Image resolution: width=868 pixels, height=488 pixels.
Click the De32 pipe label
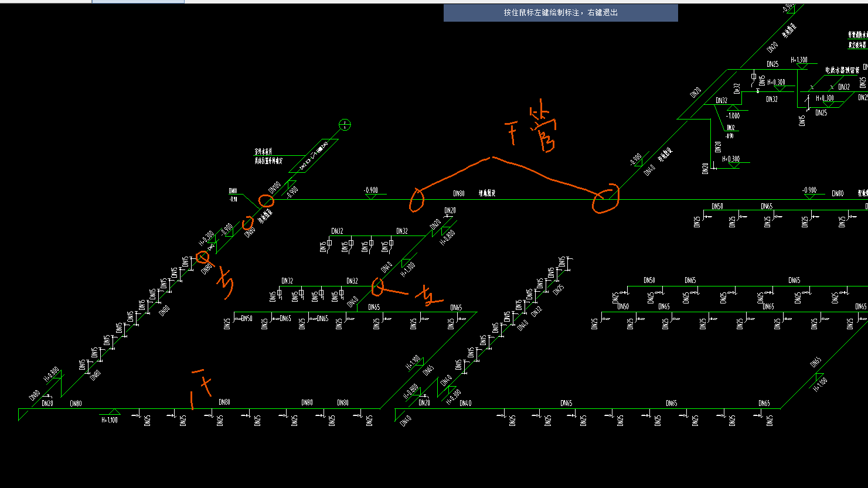[x=737, y=89]
